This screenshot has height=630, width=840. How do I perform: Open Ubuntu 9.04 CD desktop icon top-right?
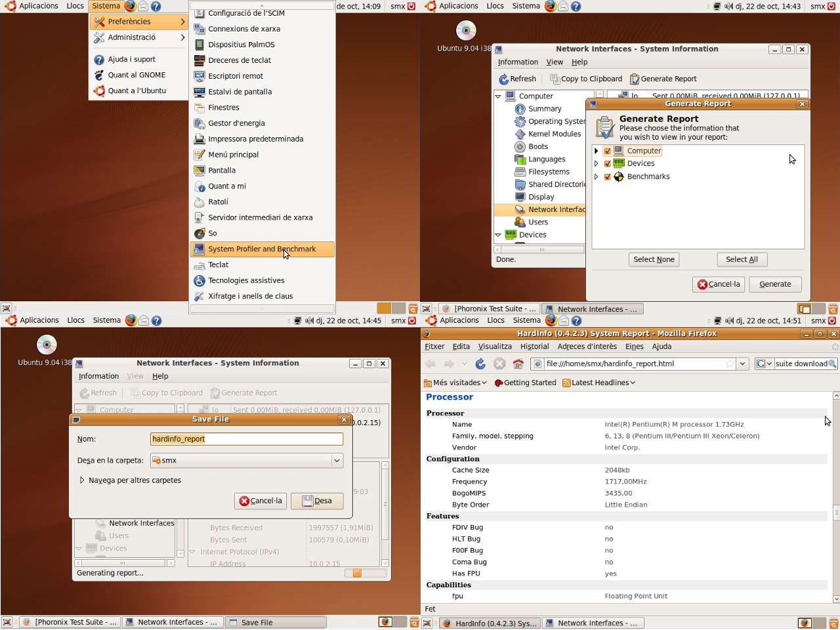(466, 30)
